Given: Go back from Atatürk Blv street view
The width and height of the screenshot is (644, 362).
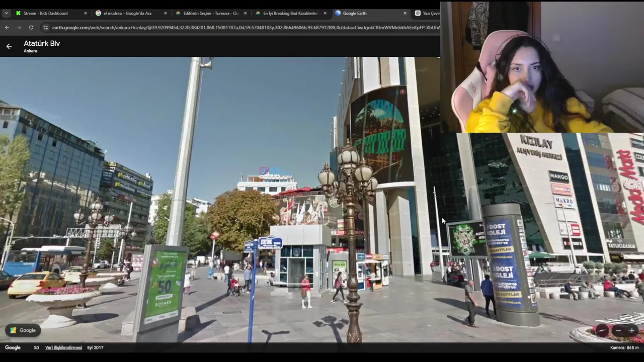Looking at the screenshot, I should [9, 46].
